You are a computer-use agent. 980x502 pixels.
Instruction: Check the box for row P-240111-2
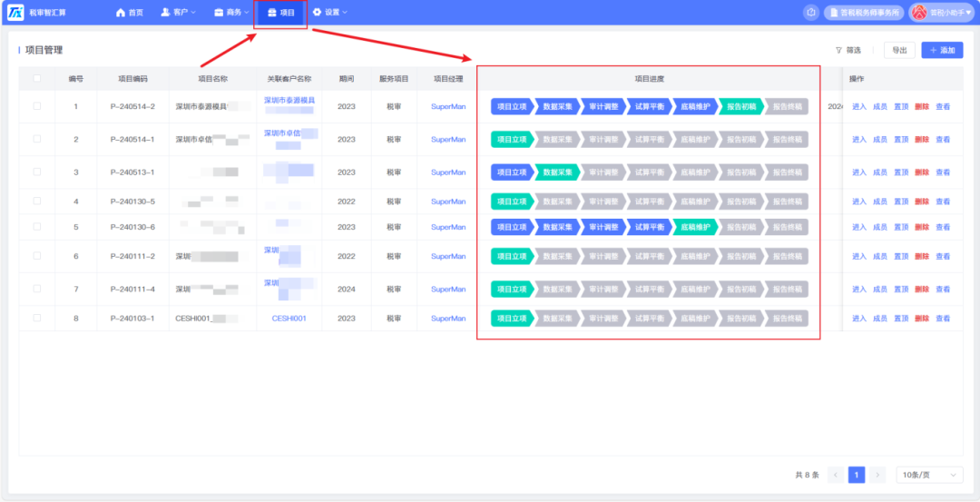pyautogui.click(x=37, y=256)
